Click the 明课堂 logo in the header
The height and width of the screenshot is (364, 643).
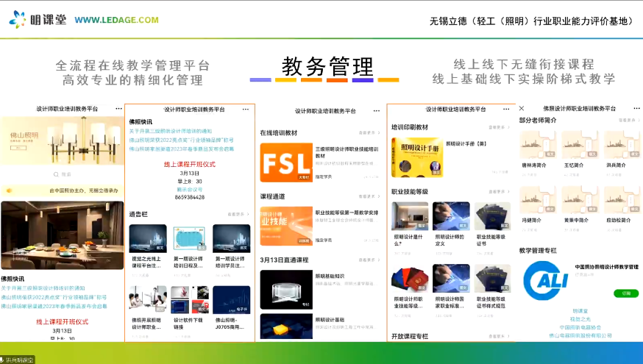38,19
